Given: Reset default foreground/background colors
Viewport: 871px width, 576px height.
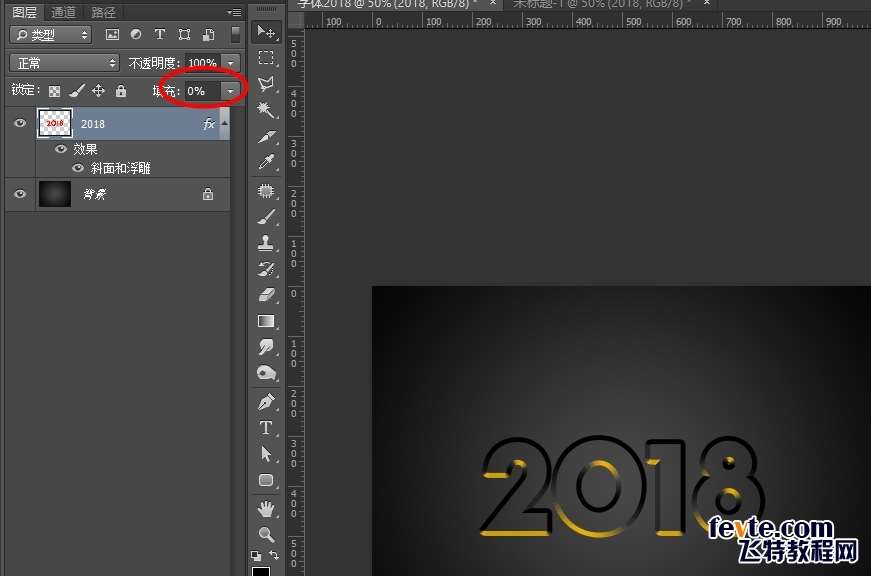Looking at the screenshot, I should click(256, 555).
